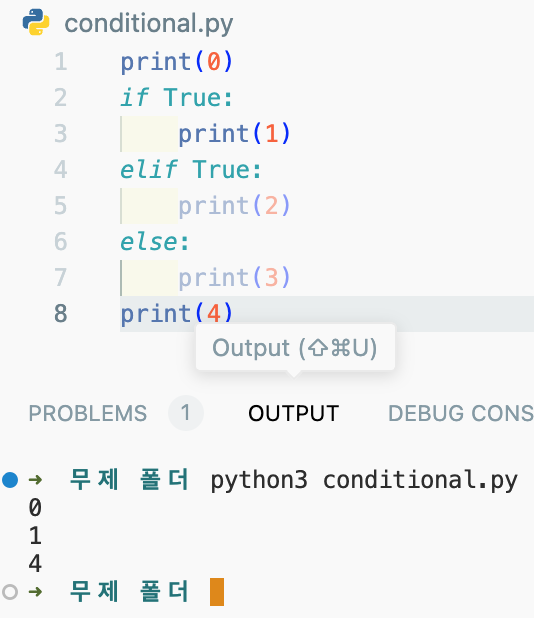Place cursor on dimmed print(2) line
The image size is (534, 618).
coord(234,206)
